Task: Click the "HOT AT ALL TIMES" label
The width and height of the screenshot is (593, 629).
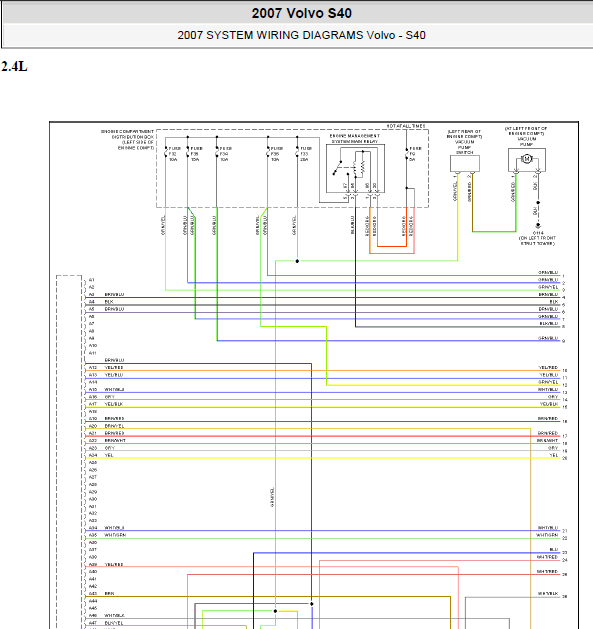Action: pyautogui.click(x=406, y=126)
